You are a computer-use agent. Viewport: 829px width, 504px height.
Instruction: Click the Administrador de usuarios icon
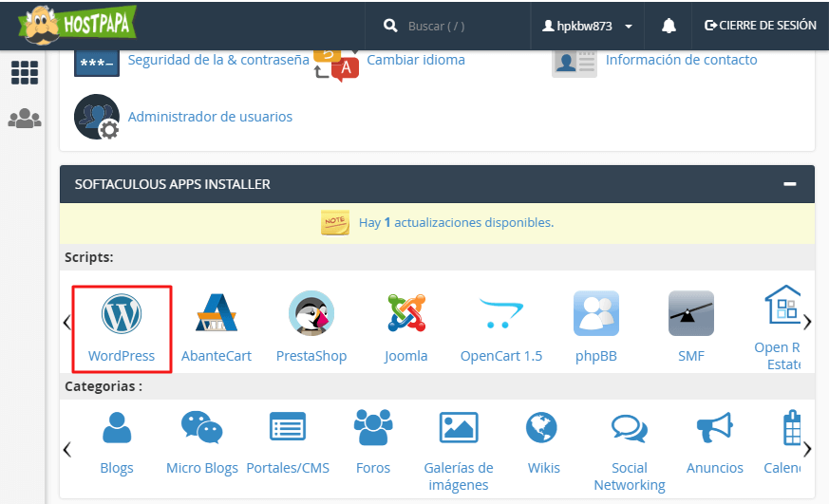[97, 117]
